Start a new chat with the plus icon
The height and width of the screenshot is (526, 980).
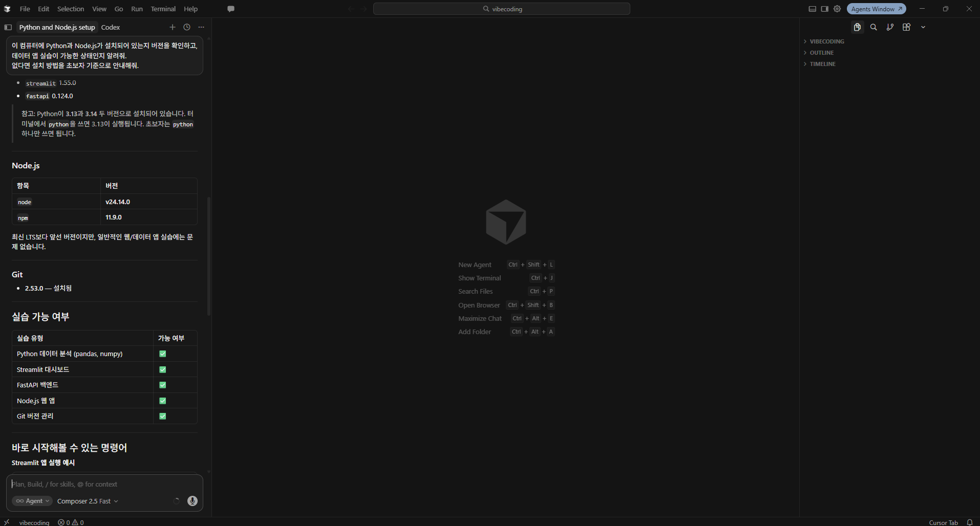pyautogui.click(x=173, y=27)
